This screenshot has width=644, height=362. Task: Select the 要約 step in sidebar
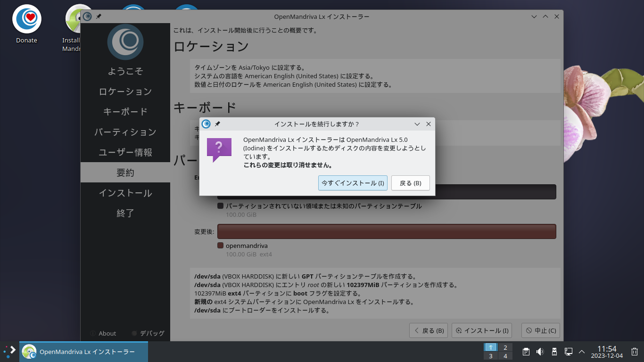125,173
